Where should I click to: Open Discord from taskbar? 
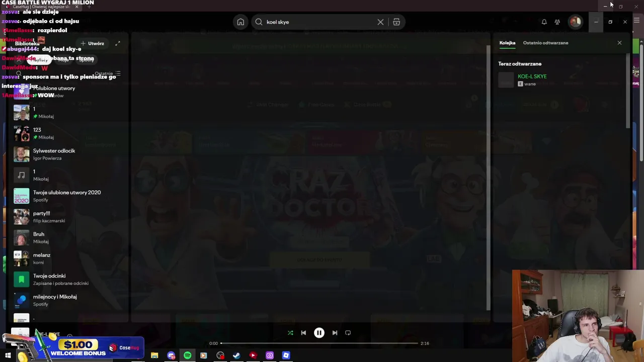pos(171,355)
